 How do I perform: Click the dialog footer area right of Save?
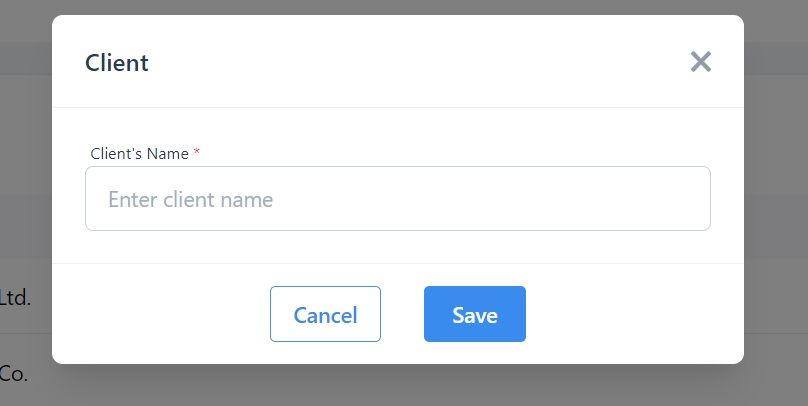click(634, 314)
